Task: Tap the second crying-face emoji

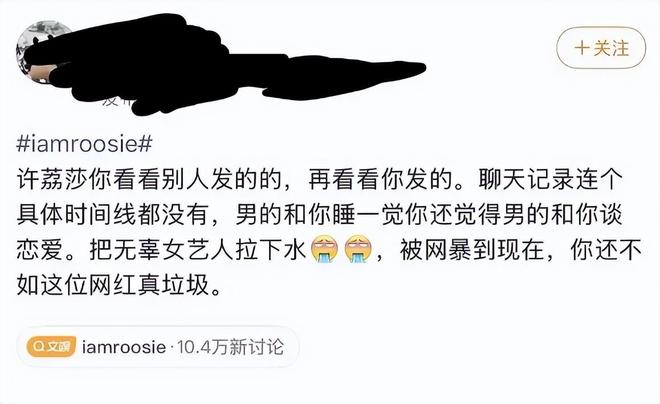Action: click(x=358, y=249)
